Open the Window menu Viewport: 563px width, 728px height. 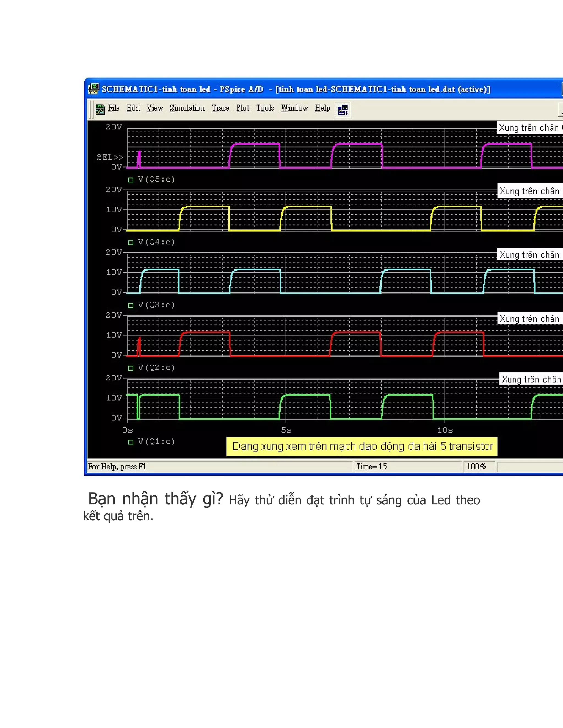pos(294,108)
